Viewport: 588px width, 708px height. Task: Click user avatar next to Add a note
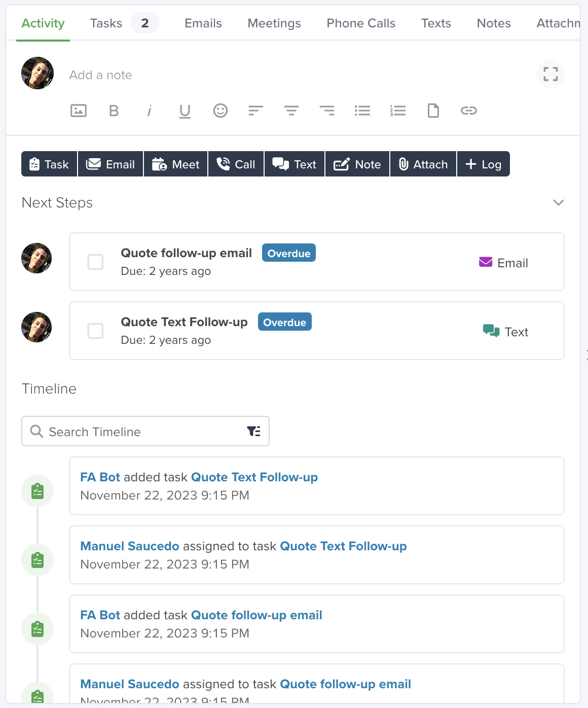click(x=38, y=73)
